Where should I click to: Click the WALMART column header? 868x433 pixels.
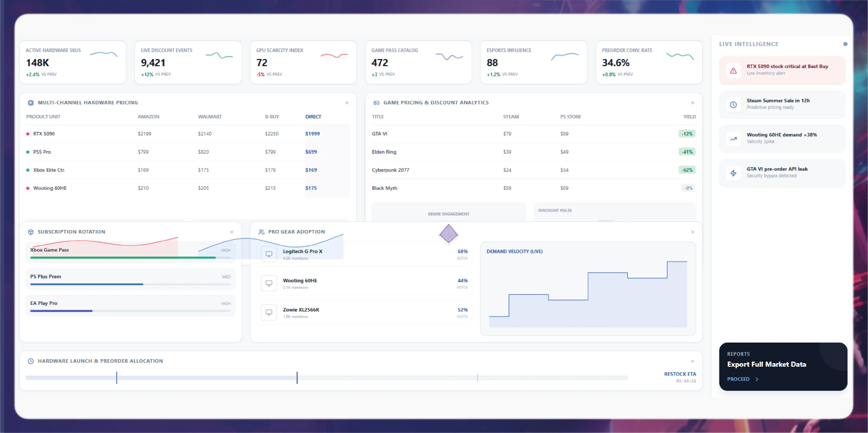tap(210, 117)
